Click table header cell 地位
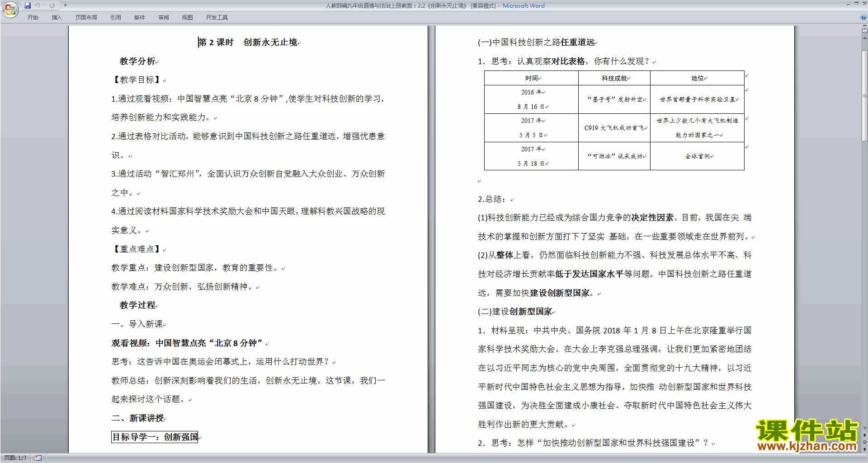Viewport: 868px width, 463px height. [697, 78]
